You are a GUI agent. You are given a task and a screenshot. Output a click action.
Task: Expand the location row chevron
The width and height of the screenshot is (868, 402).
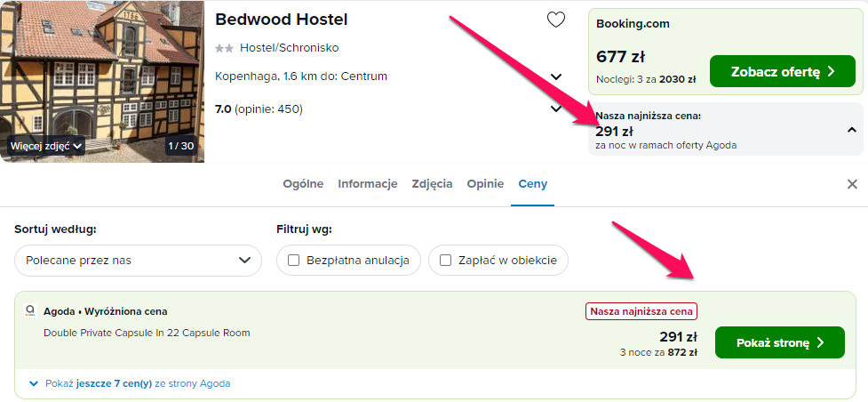pyautogui.click(x=556, y=76)
